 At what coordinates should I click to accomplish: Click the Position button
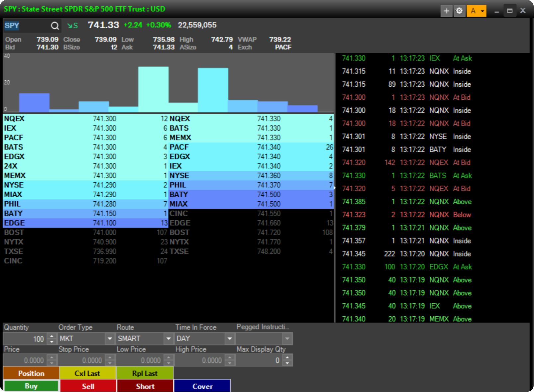coord(31,373)
